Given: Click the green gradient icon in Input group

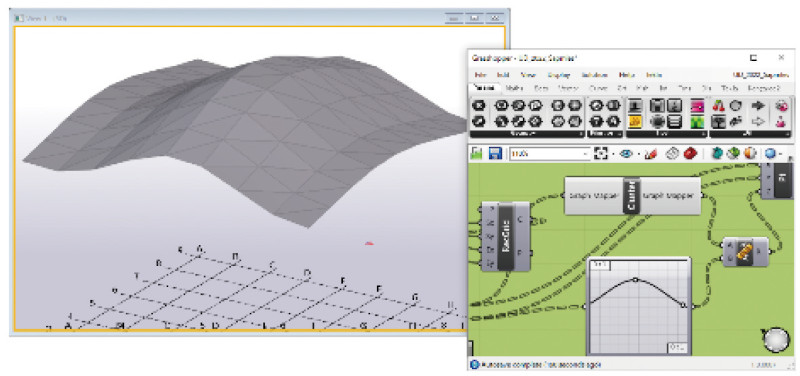Looking at the screenshot, I should coord(697,122).
